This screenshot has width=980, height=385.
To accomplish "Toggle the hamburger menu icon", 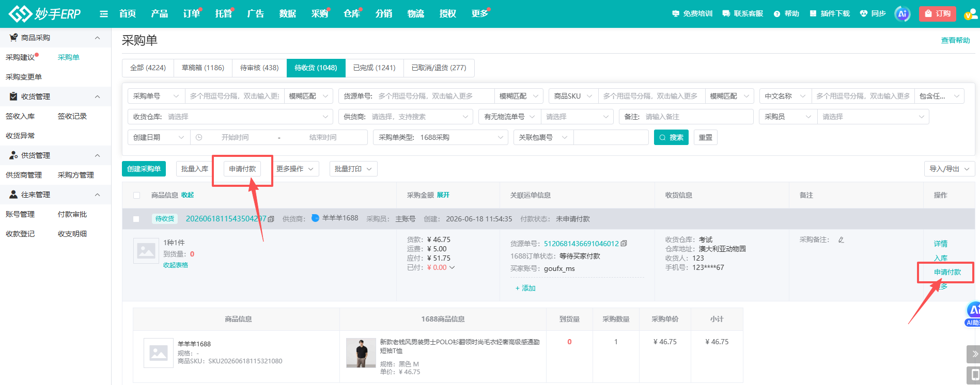I will (104, 14).
